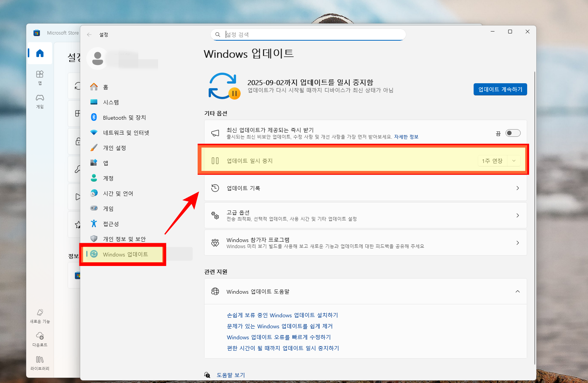
Task: Click the Wi-Fi icon for 네트워크 및 인터넷
Action: point(94,133)
